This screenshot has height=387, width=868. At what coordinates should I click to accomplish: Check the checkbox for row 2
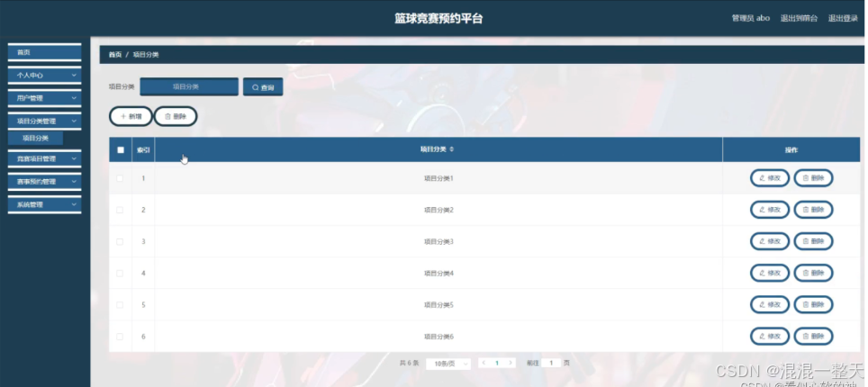(x=120, y=210)
